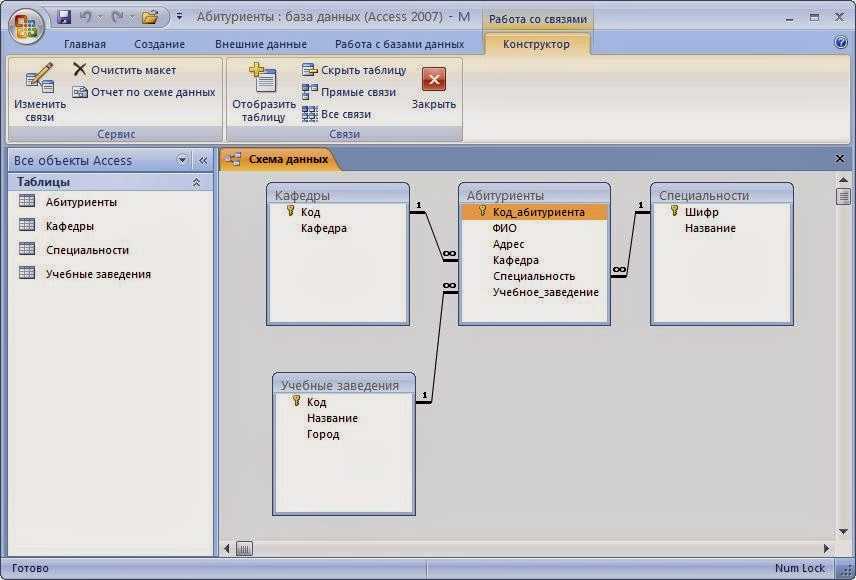Create Отчет по схеме данных
The image size is (856, 580).
[x=144, y=92]
